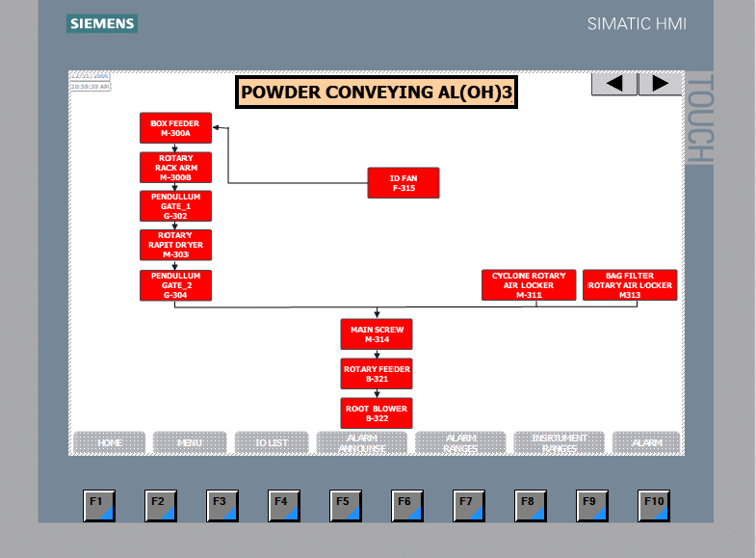Push the F7 function key

click(x=469, y=506)
